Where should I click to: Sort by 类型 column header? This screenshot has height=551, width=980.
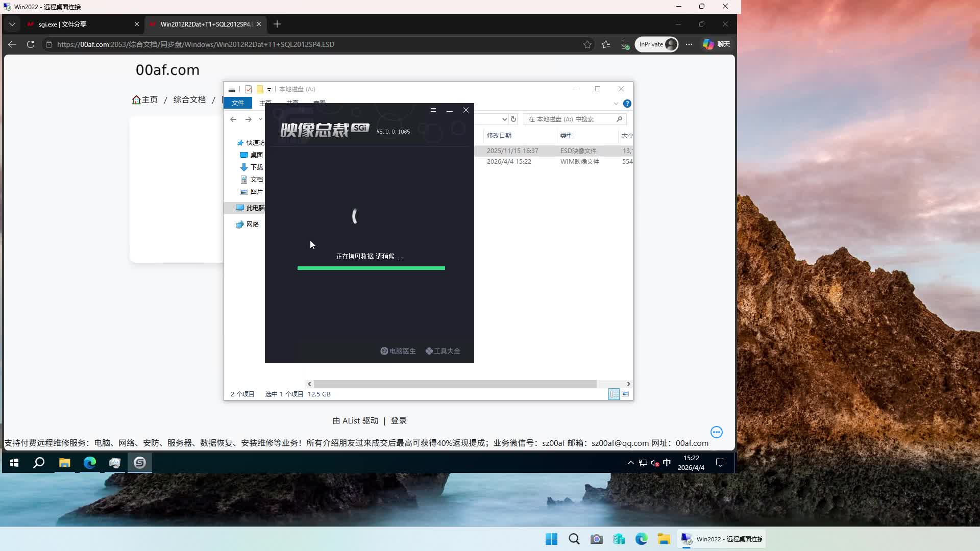point(587,136)
